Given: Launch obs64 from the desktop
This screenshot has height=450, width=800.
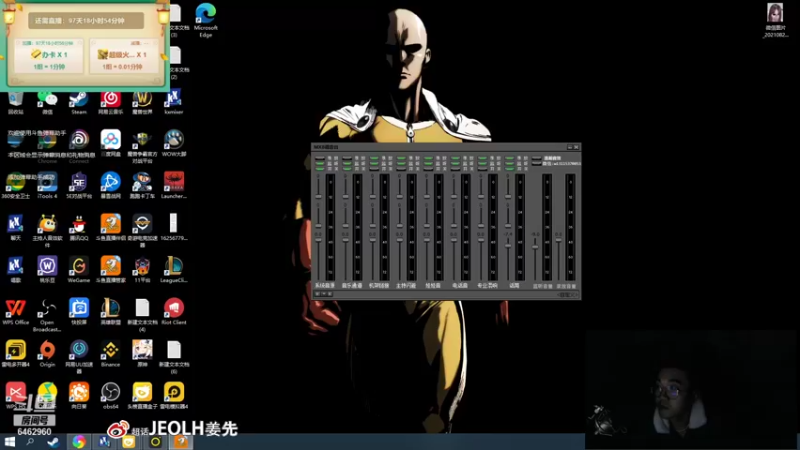Looking at the screenshot, I should [110, 396].
